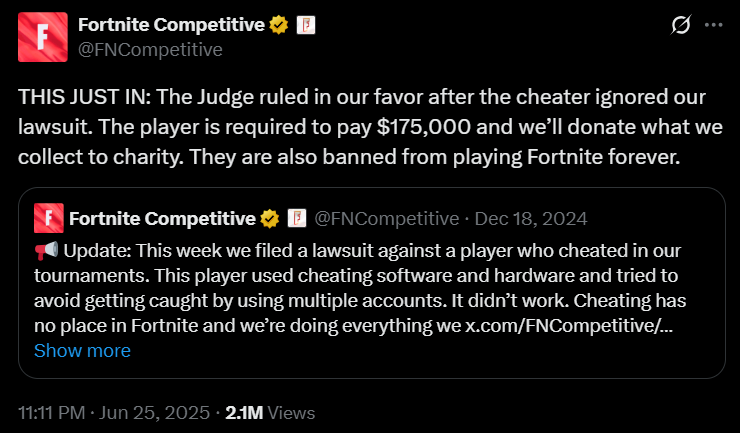
Task: Expand the quoted post with Show more
Action: pyautogui.click(x=82, y=350)
